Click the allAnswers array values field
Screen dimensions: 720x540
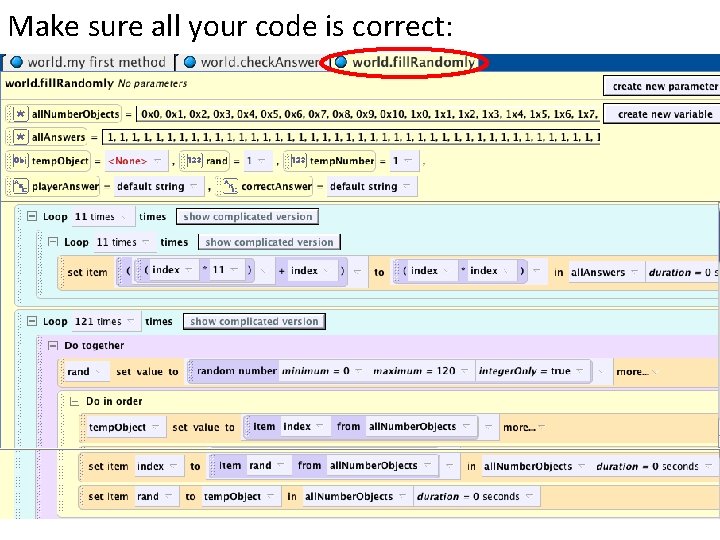tap(351, 137)
